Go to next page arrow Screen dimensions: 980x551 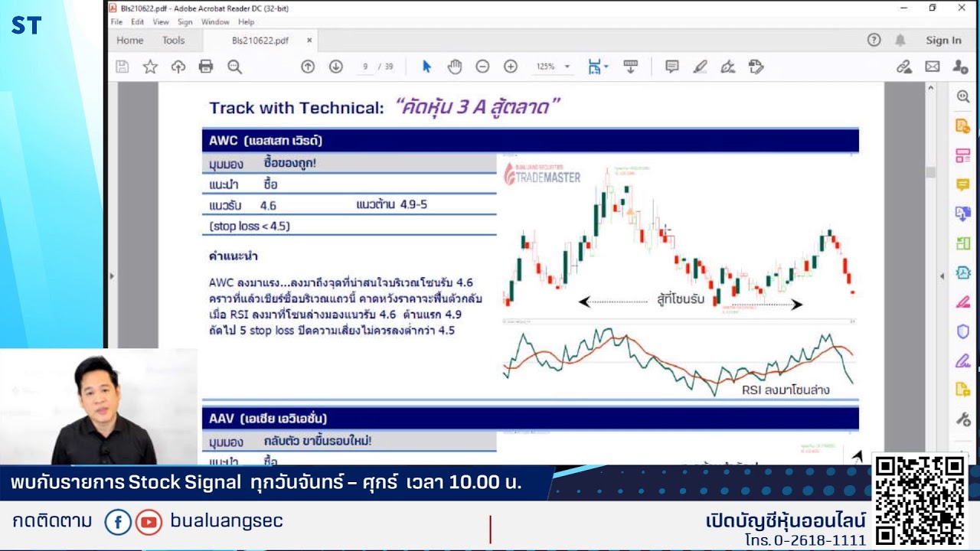(335, 67)
